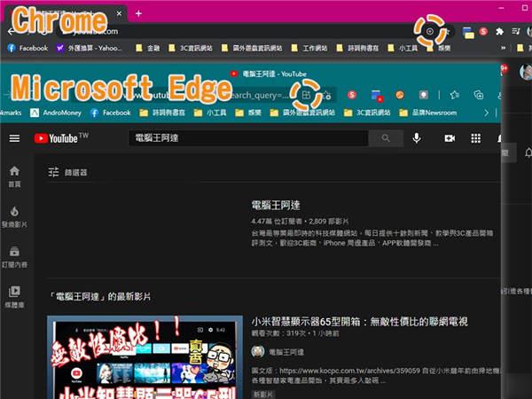Open Edge's 品牌Newsroom favorites folder

[428, 113]
